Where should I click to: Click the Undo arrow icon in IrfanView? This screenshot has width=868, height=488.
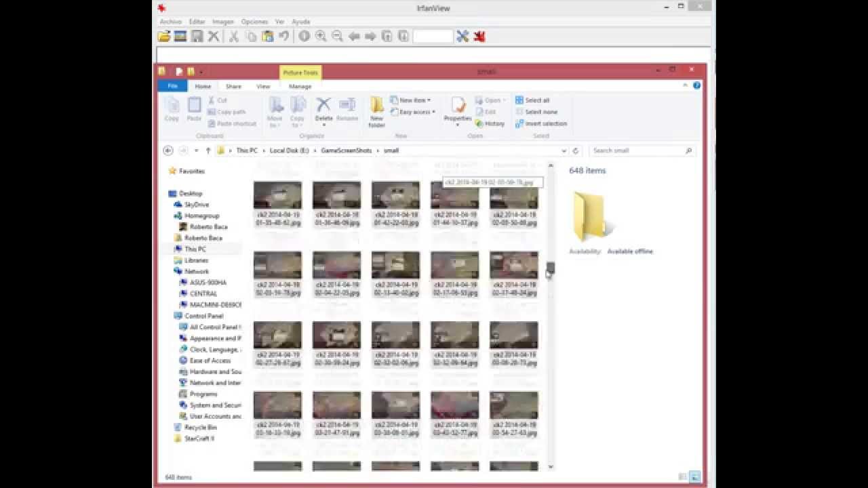tap(284, 37)
